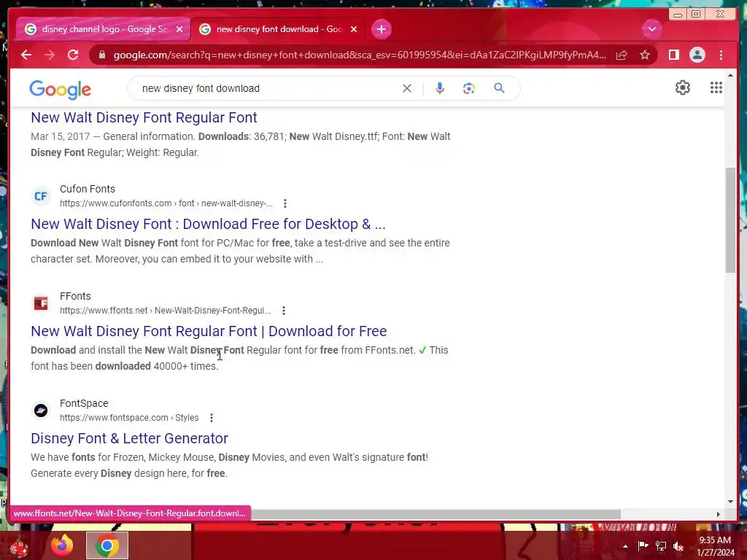This screenshot has width=747, height=560.
Task: Click the cufonfonts.com URL breadcrumb
Action: coord(166,203)
